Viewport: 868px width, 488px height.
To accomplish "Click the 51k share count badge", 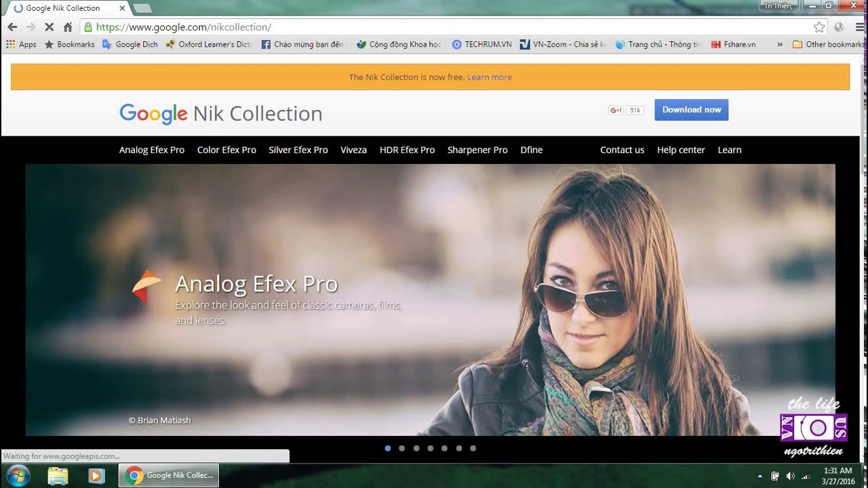I will pos(635,110).
